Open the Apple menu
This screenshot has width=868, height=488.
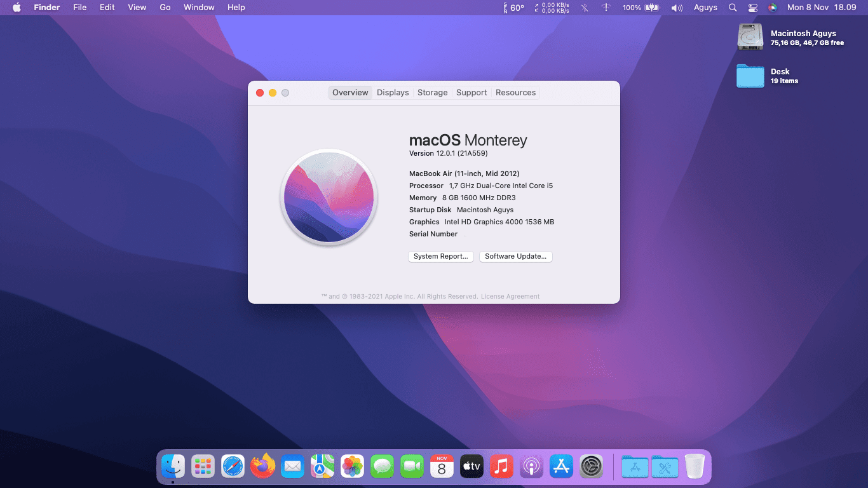pyautogui.click(x=17, y=8)
